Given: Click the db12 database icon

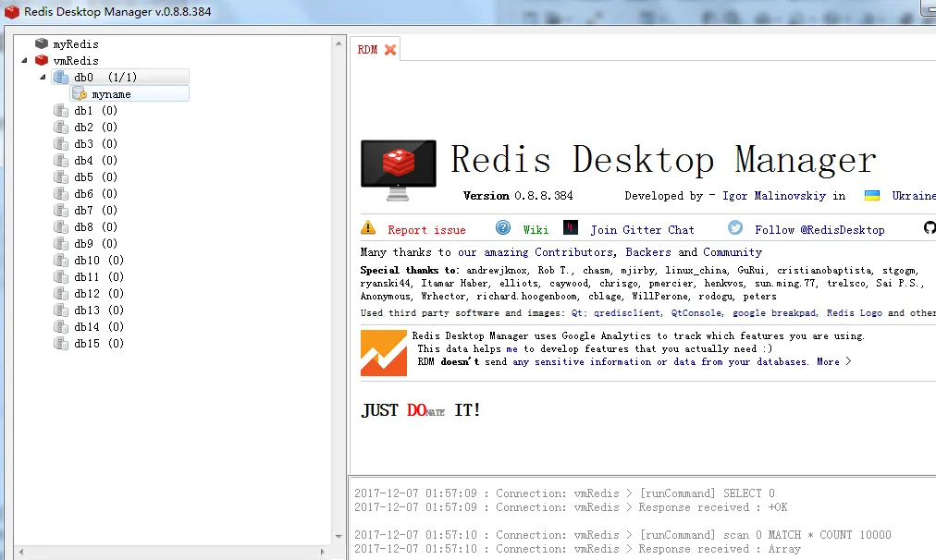Looking at the screenshot, I should pos(60,294).
